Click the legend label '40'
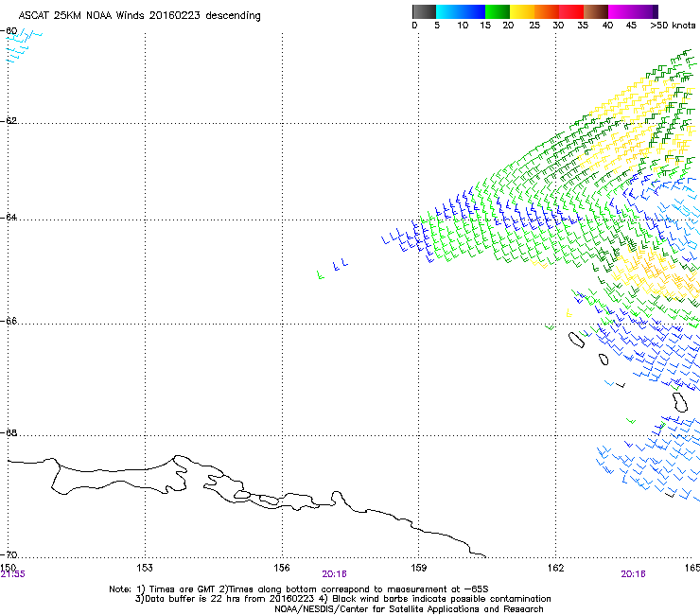The image size is (700, 615). click(607, 26)
